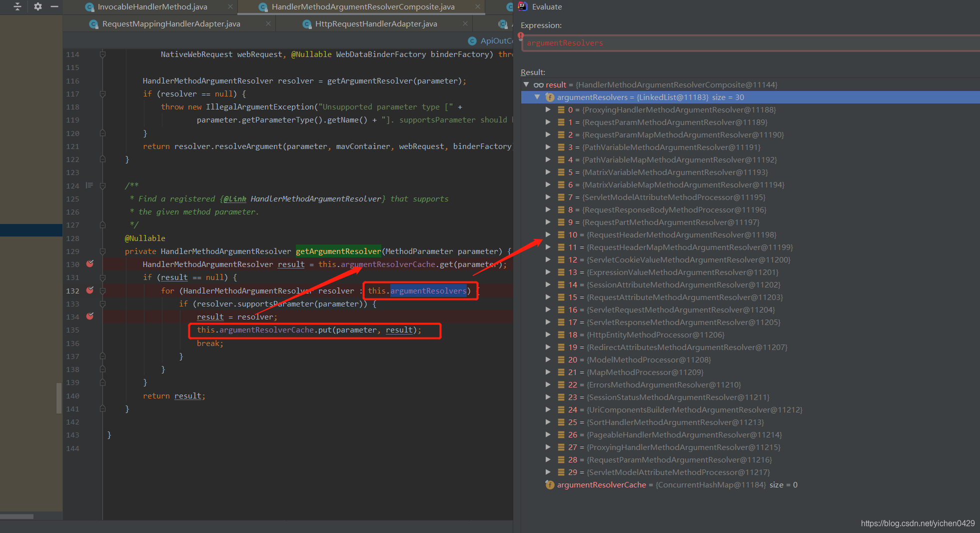
Task: Select row 7 ServletModelAttributeMethodProcessor@11195
Action: 750,197
